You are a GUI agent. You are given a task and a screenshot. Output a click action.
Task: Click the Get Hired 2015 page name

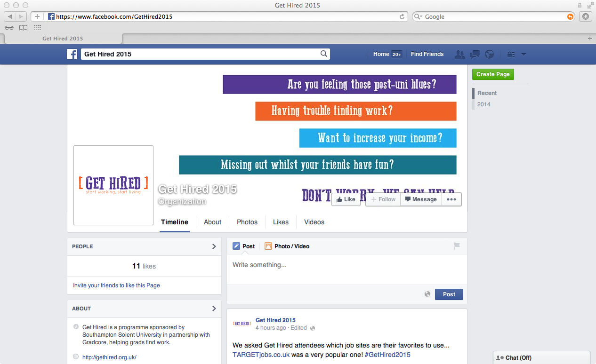(197, 189)
